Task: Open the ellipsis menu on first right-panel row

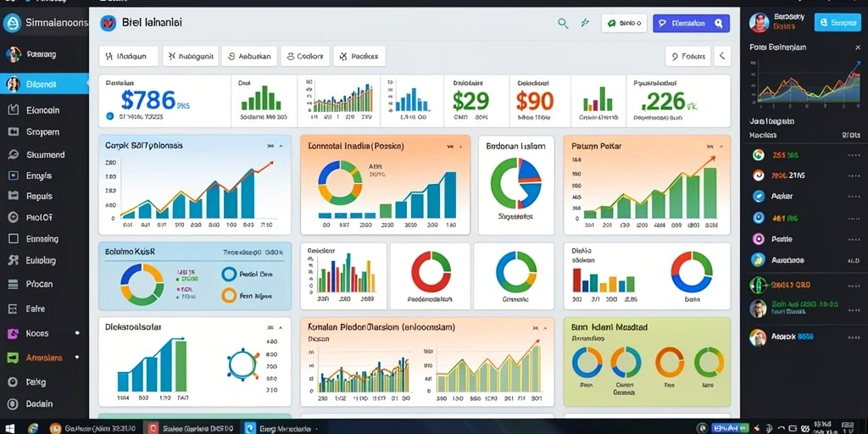Action: click(x=854, y=156)
